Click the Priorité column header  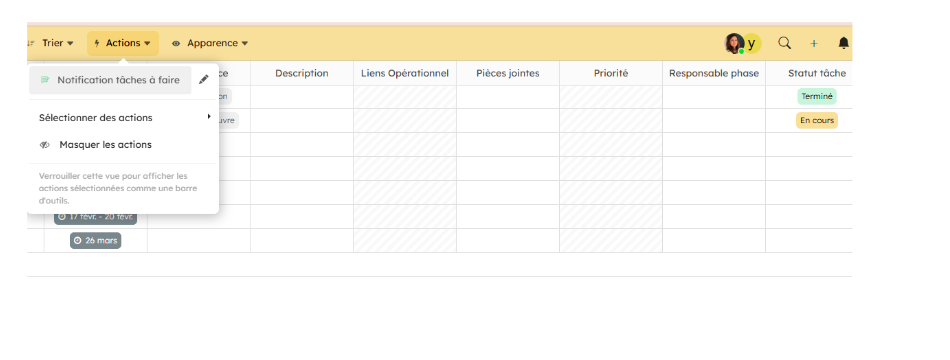pyautogui.click(x=611, y=73)
